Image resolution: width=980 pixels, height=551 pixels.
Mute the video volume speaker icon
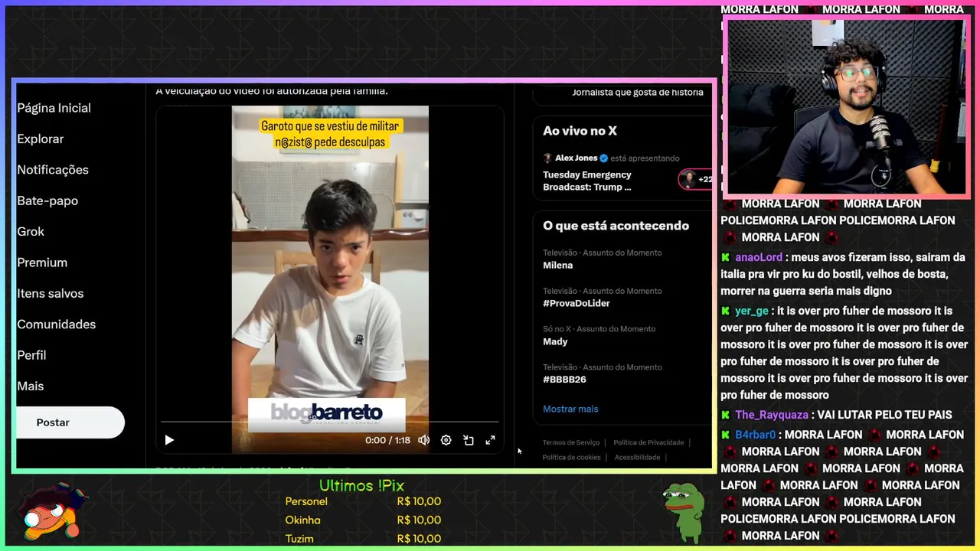423,440
